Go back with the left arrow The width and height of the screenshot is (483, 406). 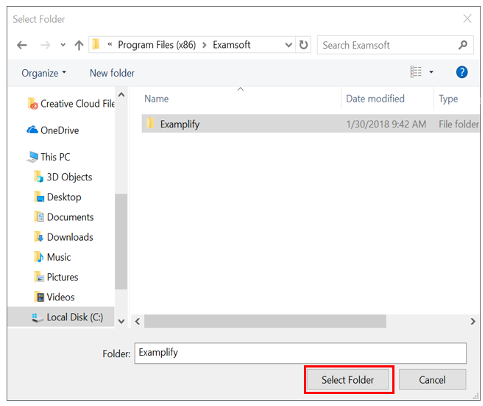coord(22,45)
